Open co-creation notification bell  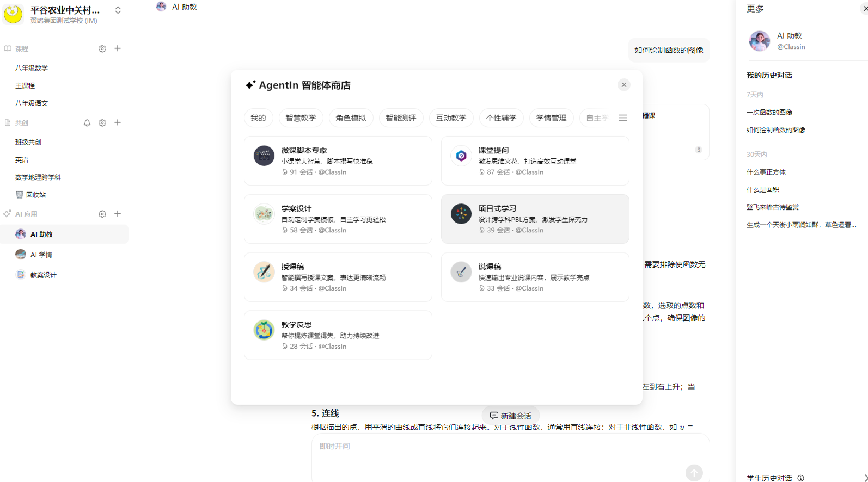click(87, 123)
